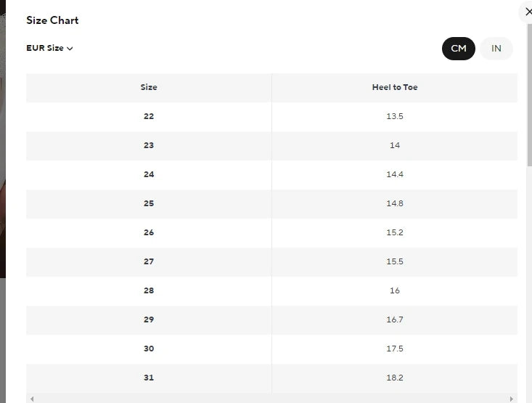Click the 15.5 heel to toe value

(395, 261)
